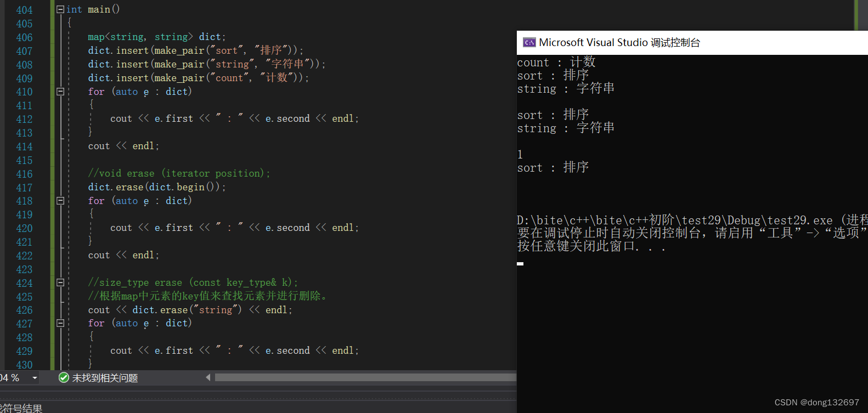Click the editor horizontal scrollbar track
The image size is (868, 413).
[x=365, y=377]
